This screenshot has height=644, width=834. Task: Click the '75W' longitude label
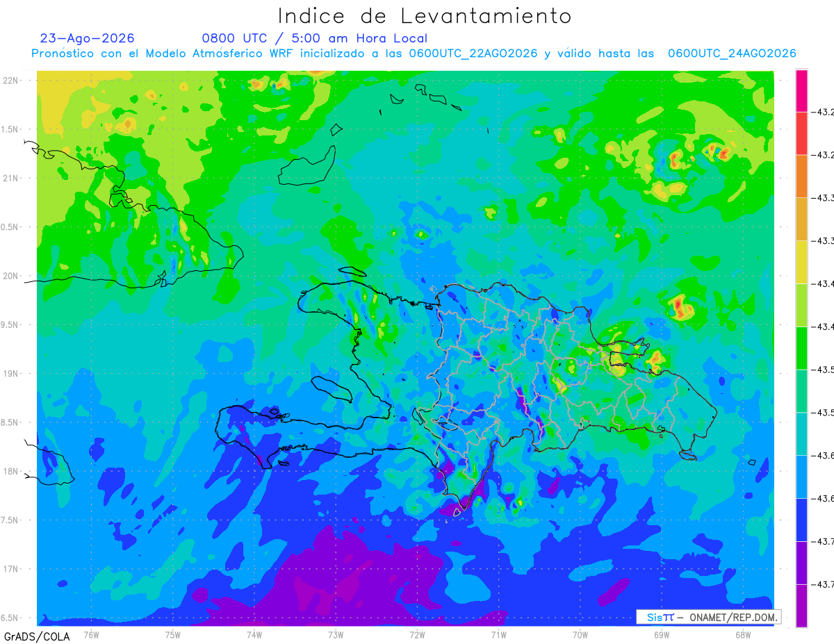click(172, 635)
